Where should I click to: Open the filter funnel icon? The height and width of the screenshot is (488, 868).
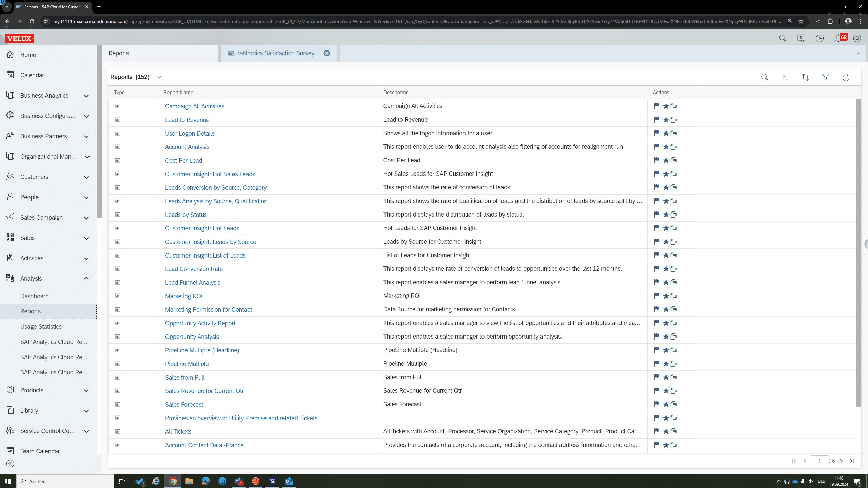(x=826, y=77)
